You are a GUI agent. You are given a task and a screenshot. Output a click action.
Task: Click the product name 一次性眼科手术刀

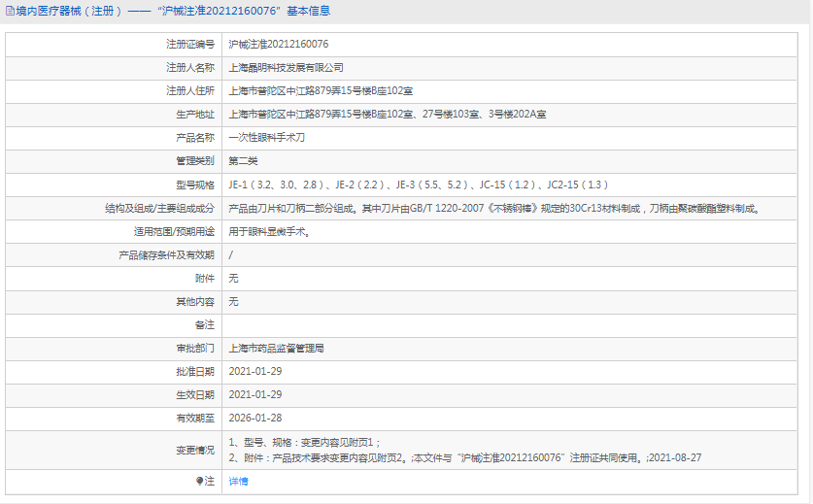(266, 138)
